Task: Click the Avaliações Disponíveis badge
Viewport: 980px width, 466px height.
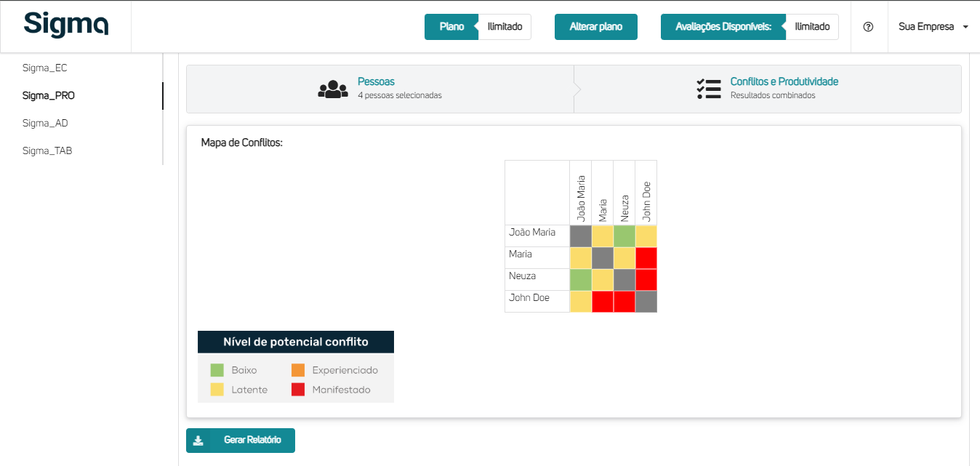Action: tap(749, 27)
